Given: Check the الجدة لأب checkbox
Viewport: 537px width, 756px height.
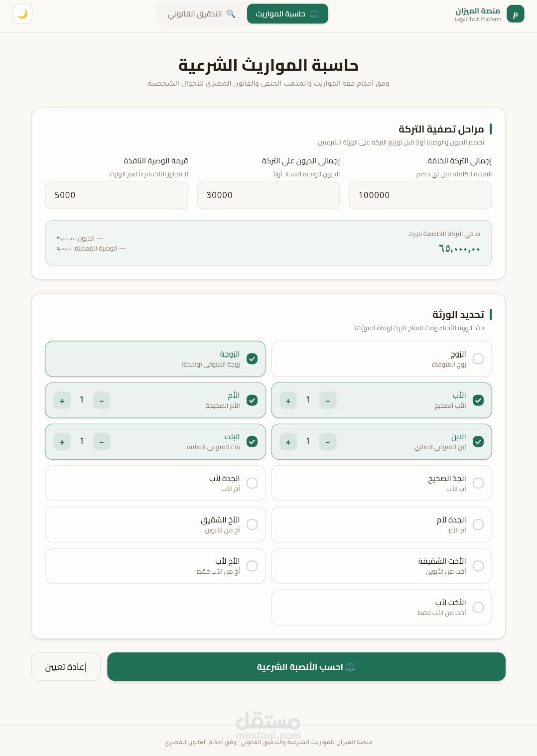Looking at the screenshot, I should click(252, 483).
